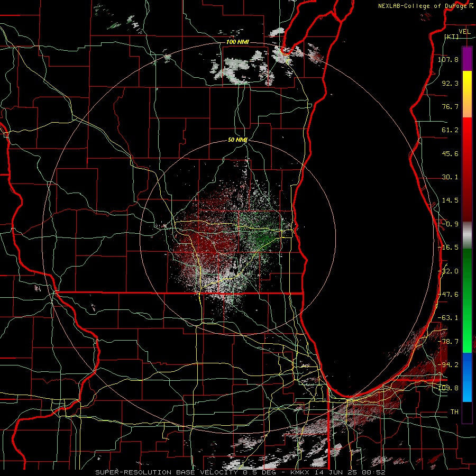Viewport: 476px width, 476px height.
Task: Select the 45.6 velocity scale value
Action: [x=450, y=153]
